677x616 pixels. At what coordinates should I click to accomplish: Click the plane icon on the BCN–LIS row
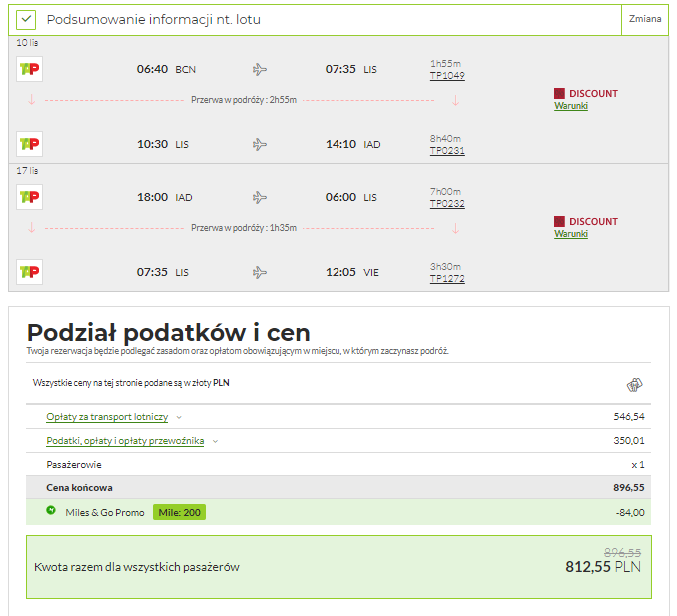[x=259, y=69]
